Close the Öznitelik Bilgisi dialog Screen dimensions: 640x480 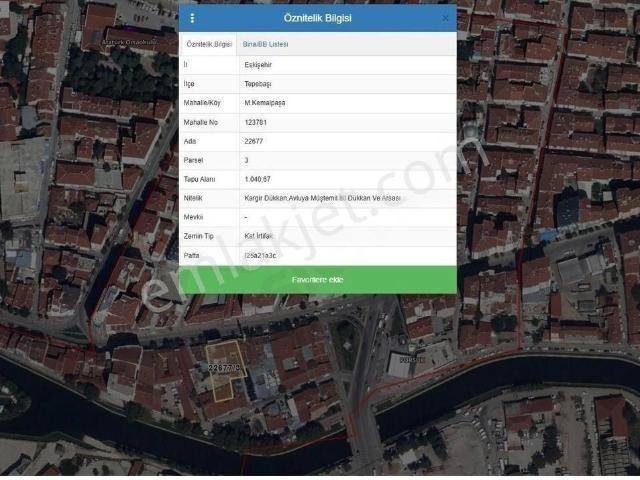point(445,18)
